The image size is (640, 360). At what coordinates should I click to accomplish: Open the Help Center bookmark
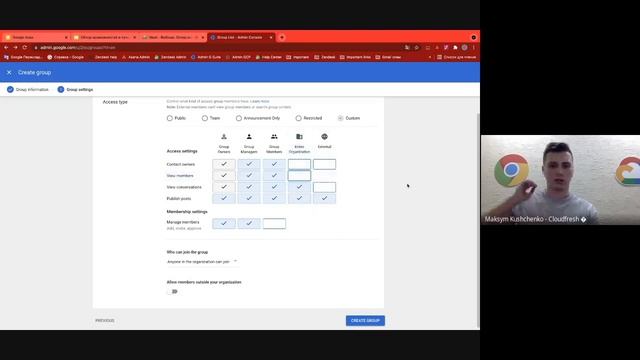click(269, 57)
